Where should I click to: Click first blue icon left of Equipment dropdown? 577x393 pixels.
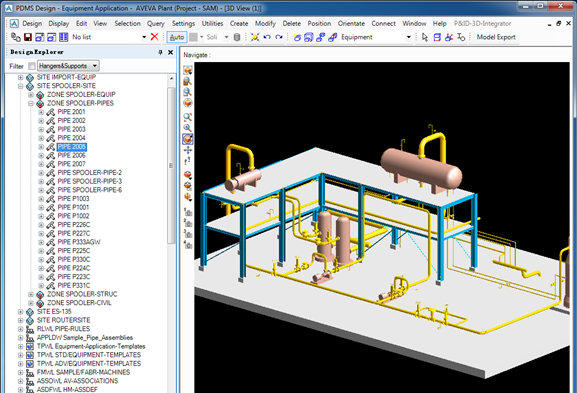pos(297,37)
